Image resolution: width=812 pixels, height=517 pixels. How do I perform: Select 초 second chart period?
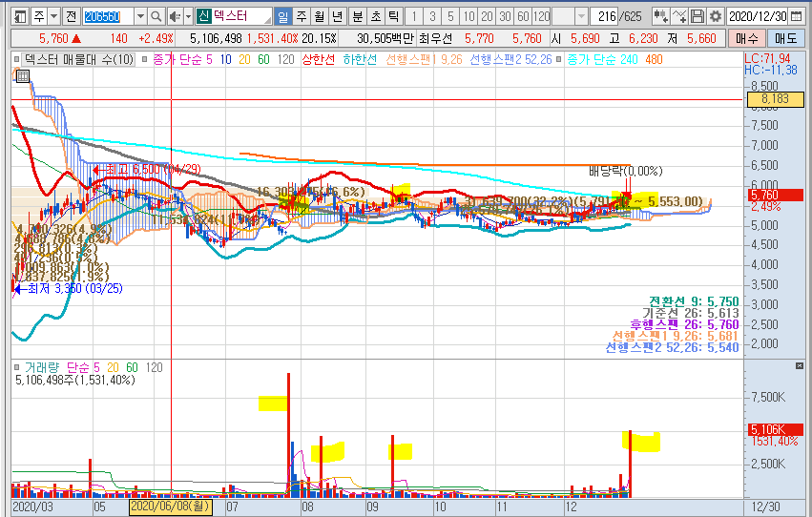pos(375,17)
